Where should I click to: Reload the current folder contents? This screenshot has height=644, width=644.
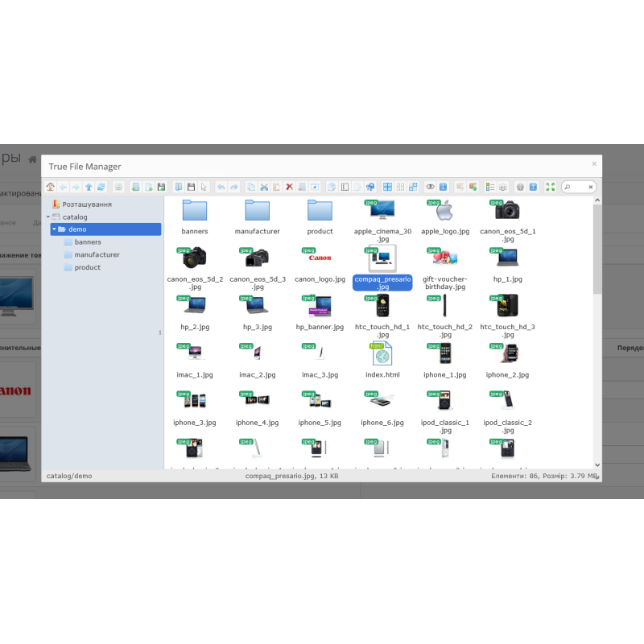(x=101, y=187)
